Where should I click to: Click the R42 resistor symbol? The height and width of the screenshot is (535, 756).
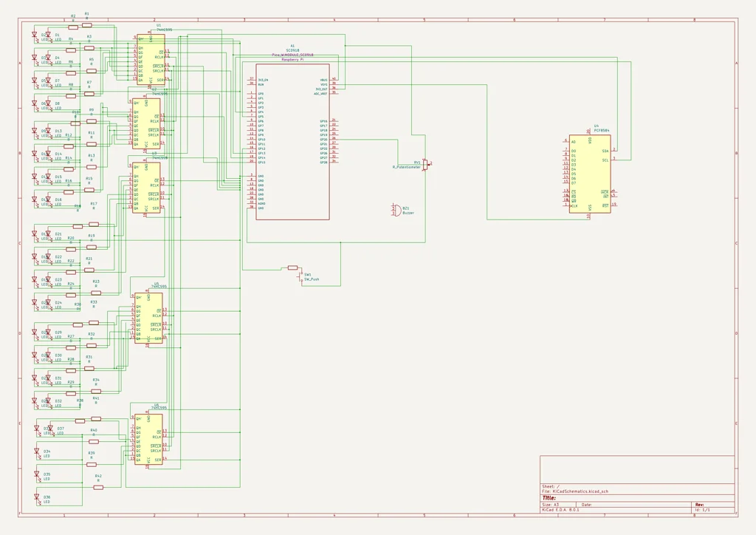coord(98,487)
